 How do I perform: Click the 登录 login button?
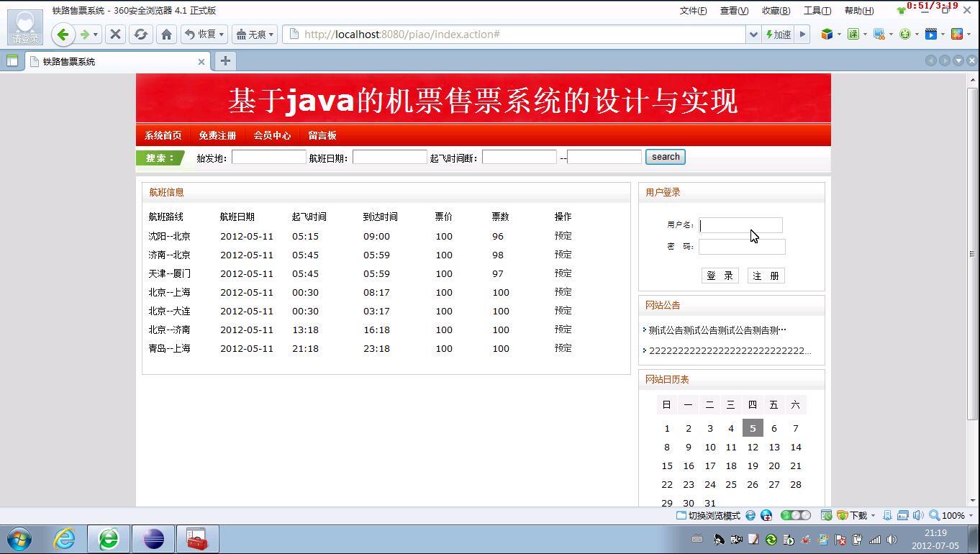[x=720, y=276]
